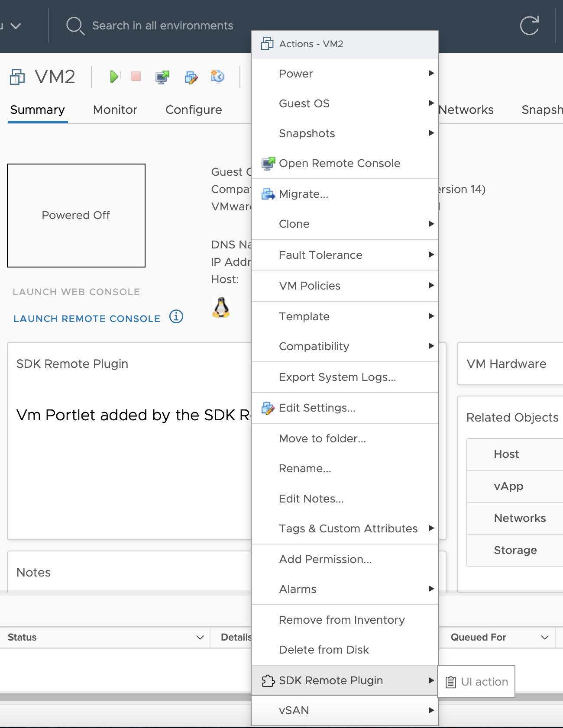This screenshot has width=563, height=728.
Task: Expand the VM Policies submenu arrow
Action: [x=431, y=285]
